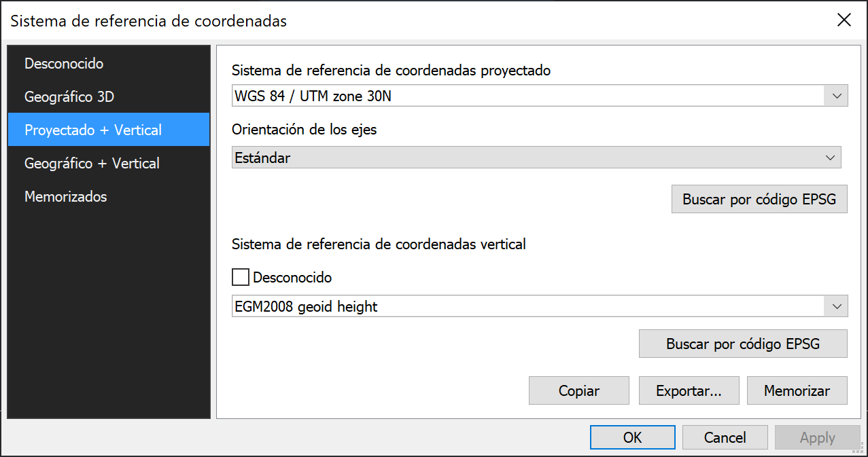This screenshot has height=457, width=868.
Task: Click the upper Buscar por código EPSG button
Action: [x=759, y=200]
